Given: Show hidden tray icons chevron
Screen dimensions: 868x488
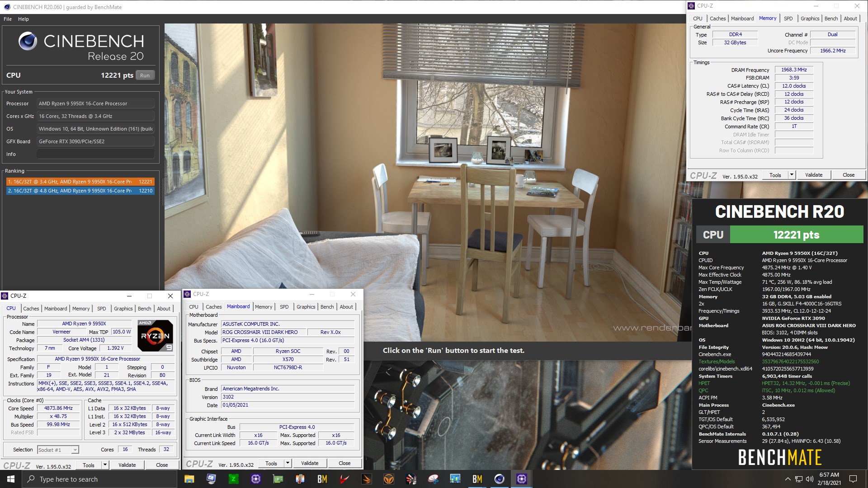Looking at the screenshot, I should [788, 479].
